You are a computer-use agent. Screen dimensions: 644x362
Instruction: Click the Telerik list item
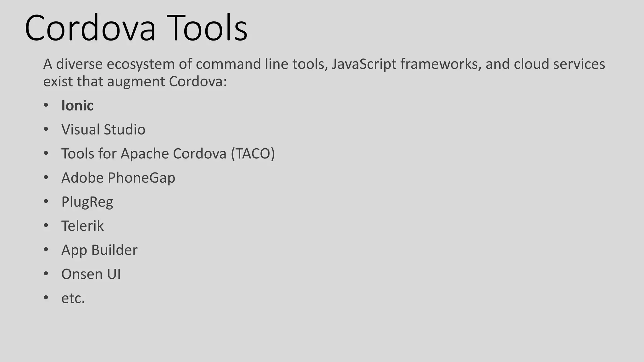pyautogui.click(x=82, y=226)
